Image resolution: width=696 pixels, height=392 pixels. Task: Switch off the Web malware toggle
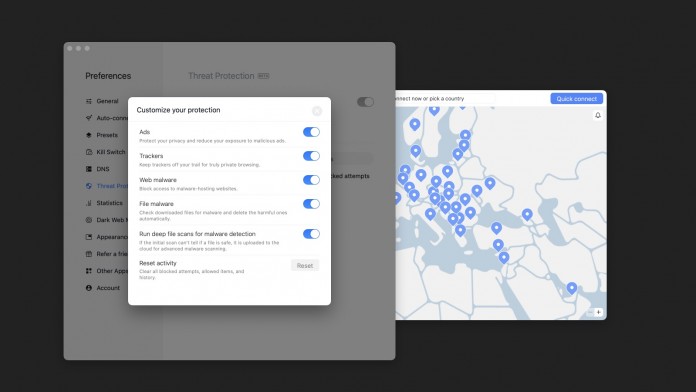point(311,180)
